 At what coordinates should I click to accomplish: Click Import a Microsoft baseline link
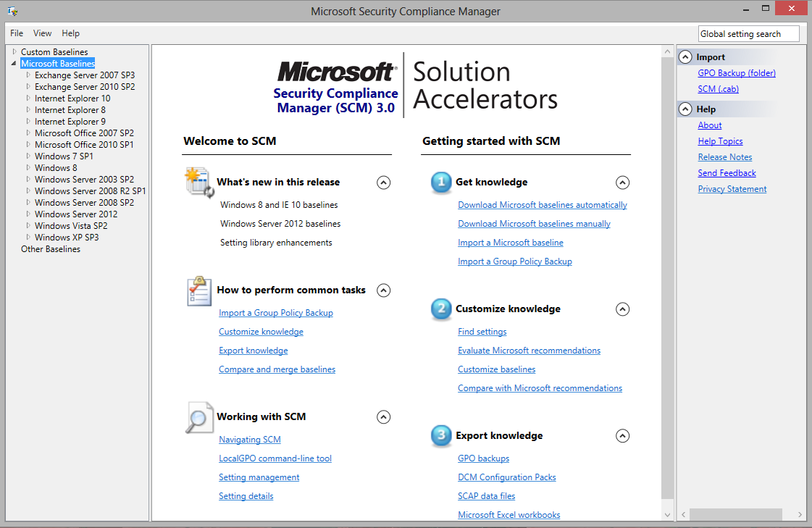tap(510, 242)
